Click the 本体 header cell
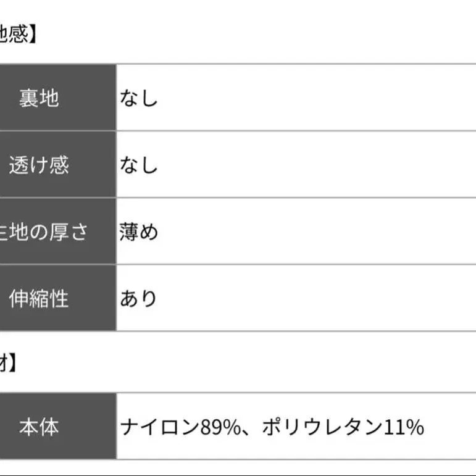The height and width of the screenshot is (476, 476). tap(38, 427)
